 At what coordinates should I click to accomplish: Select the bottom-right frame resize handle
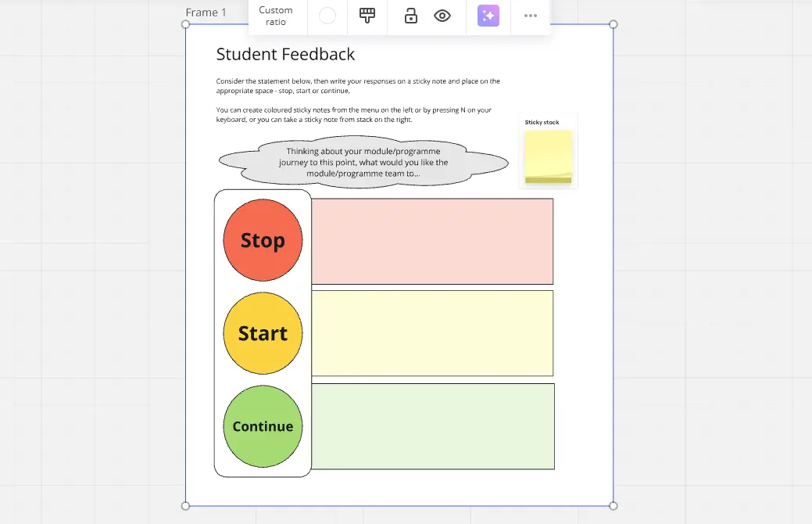click(613, 505)
